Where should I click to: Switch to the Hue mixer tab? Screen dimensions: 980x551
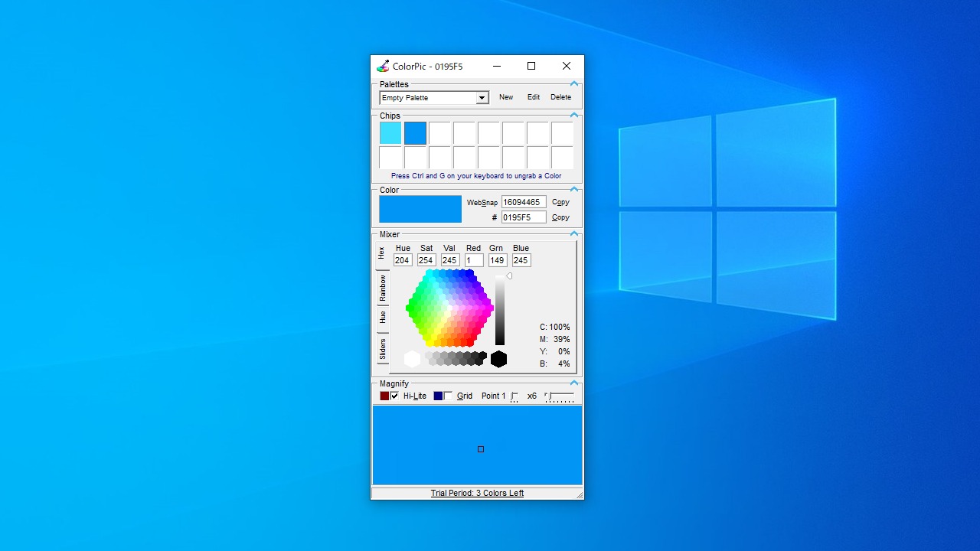point(382,318)
